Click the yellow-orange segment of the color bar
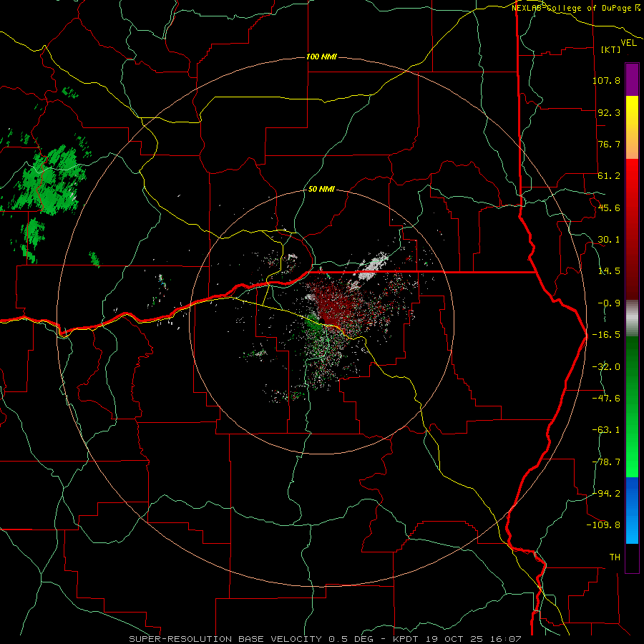 pos(632,127)
